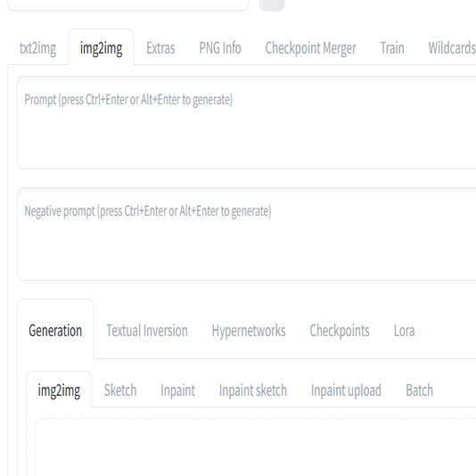Select the Generation tab
This screenshot has width=476, height=476.
[x=55, y=331]
